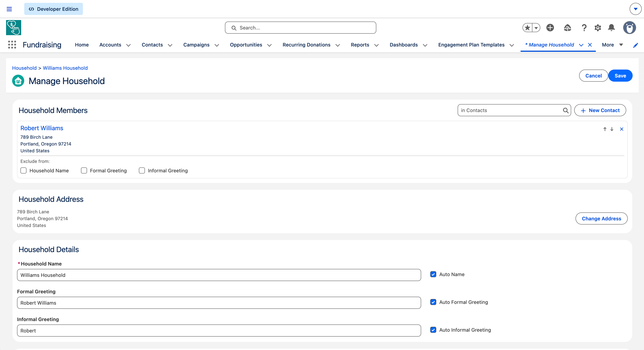Switch to the Home tab
Screen dimensions: 644x350
coord(82,45)
